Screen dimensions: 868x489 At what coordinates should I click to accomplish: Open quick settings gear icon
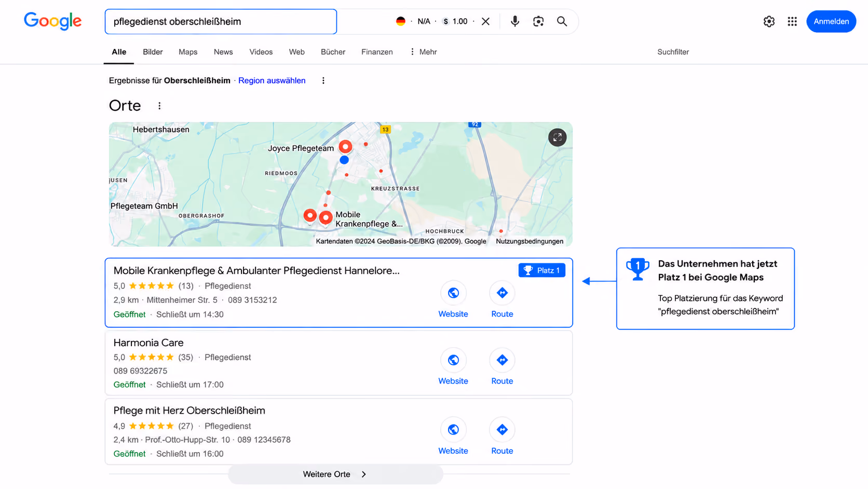pyautogui.click(x=769, y=21)
